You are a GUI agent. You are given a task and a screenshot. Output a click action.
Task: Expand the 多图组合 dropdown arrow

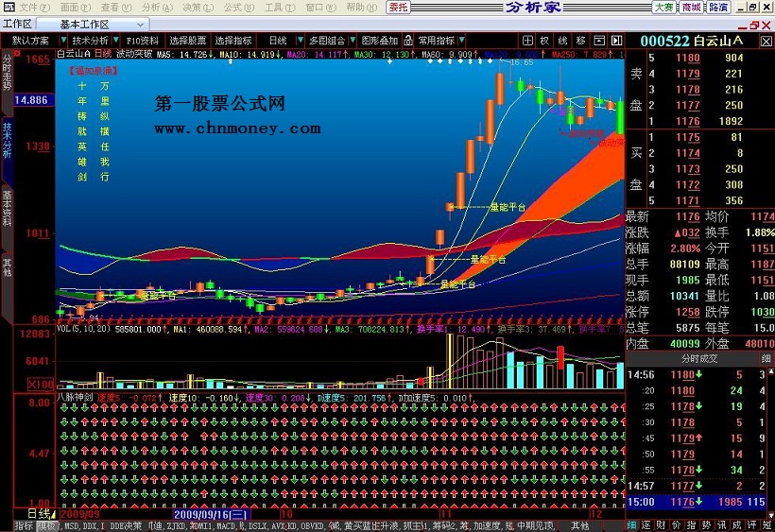click(353, 40)
